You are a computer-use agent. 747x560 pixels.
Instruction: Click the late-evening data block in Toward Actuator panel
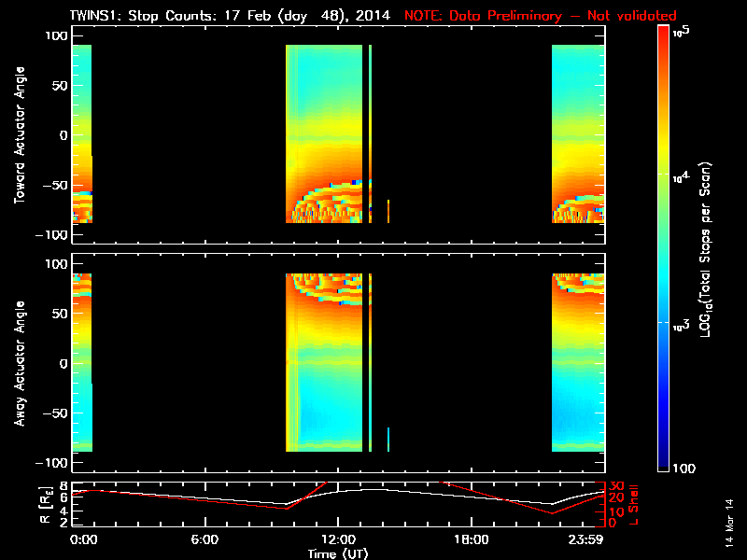[x=578, y=133]
